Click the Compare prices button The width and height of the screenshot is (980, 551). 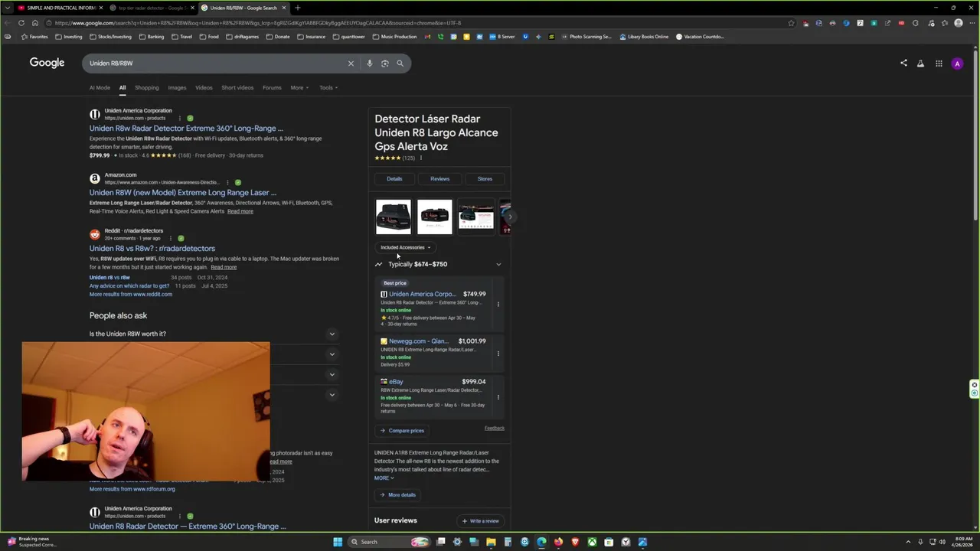click(402, 430)
